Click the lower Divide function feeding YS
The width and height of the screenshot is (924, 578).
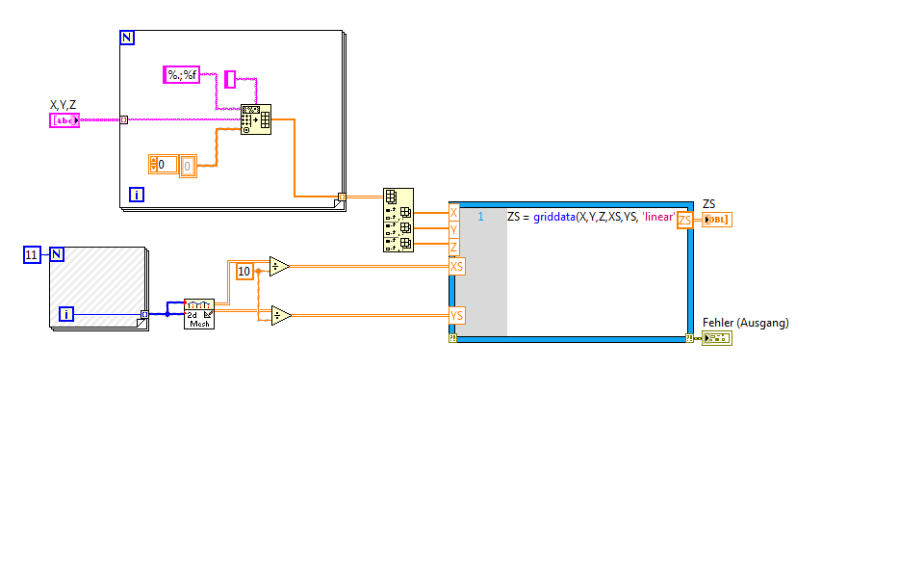[x=281, y=316]
